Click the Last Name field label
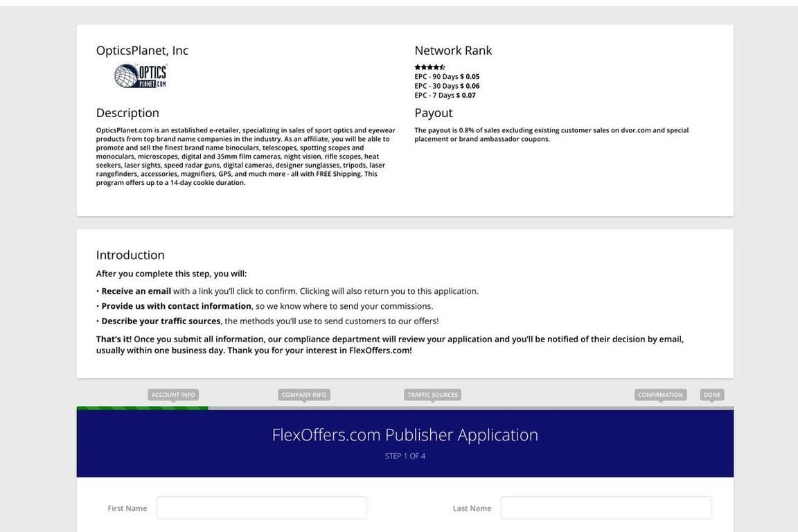The width and height of the screenshot is (798, 532). [472, 508]
